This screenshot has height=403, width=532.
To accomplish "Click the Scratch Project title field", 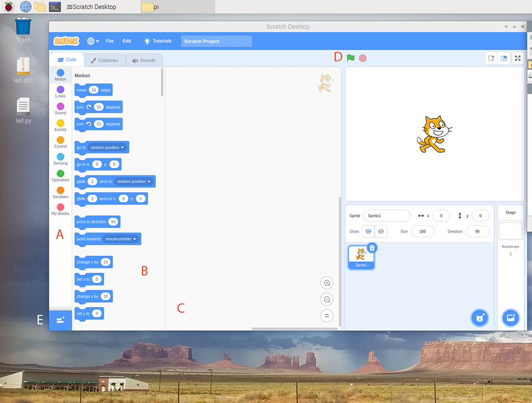I will [x=216, y=41].
